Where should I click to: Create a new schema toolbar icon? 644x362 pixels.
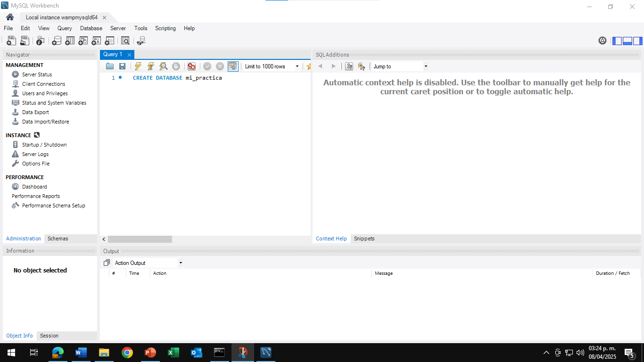coord(57,41)
